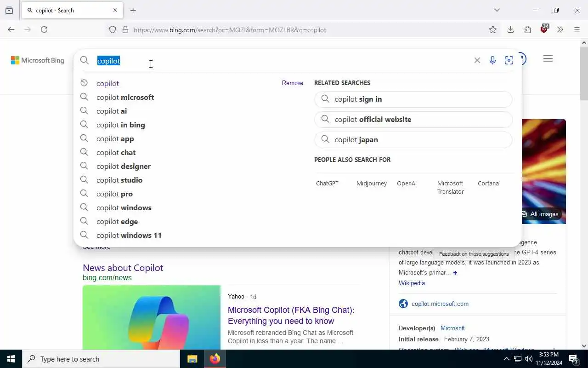This screenshot has height=368, width=588.
Task: Click related search 'copilot official website'
Action: point(413,119)
